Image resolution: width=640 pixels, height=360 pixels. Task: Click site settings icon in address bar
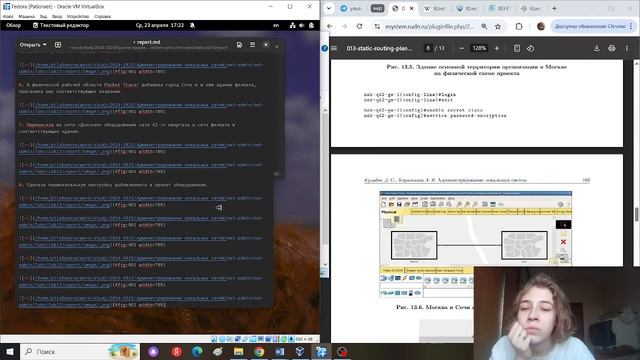click(378, 26)
